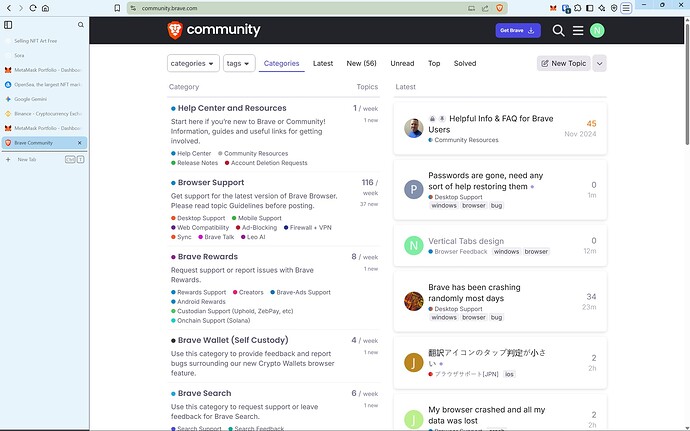Toggle the browser sidebar panel icon in toolbar

pos(590,8)
